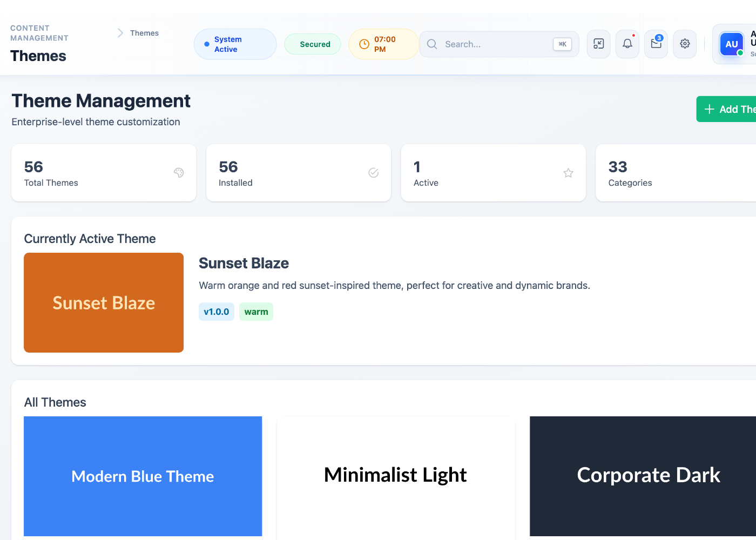The width and height of the screenshot is (756, 540).
Task: Click the v1.0.0 version tag
Action: [x=217, y=312]
